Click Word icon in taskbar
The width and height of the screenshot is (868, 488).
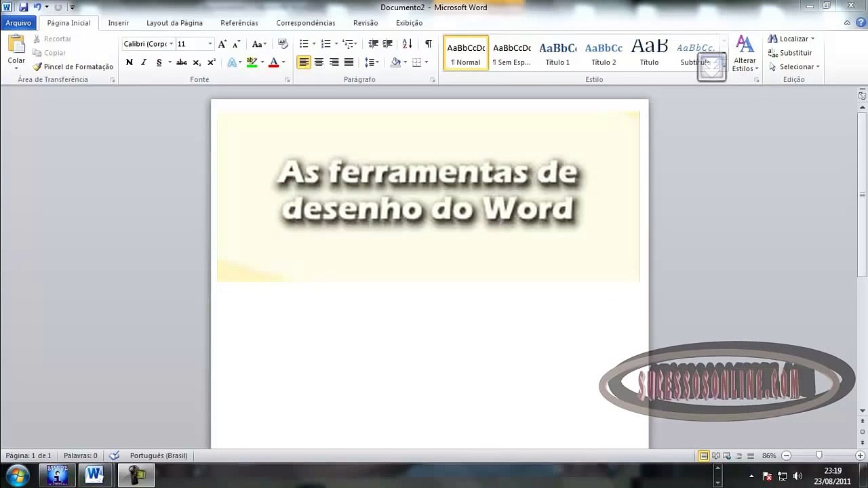tap(94, 476)
